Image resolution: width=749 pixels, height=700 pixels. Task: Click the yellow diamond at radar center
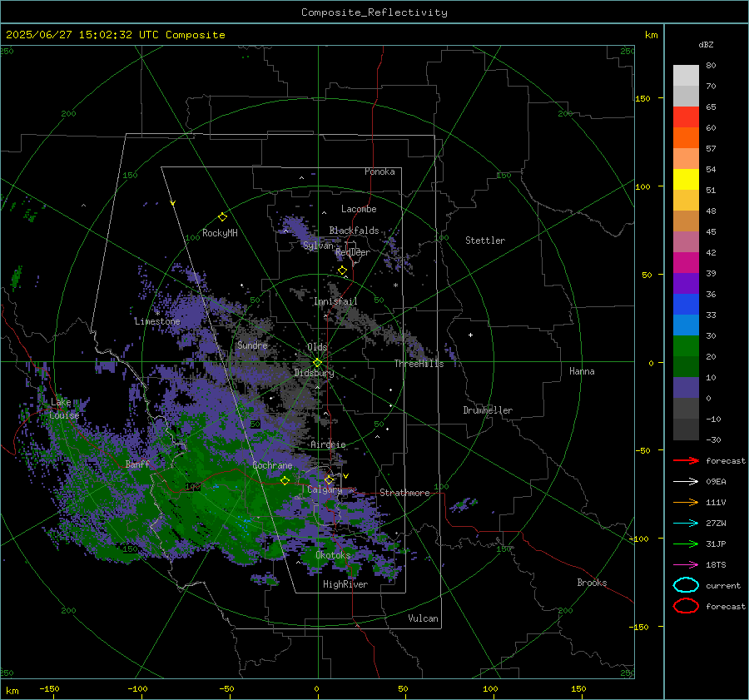pos(317,363)
